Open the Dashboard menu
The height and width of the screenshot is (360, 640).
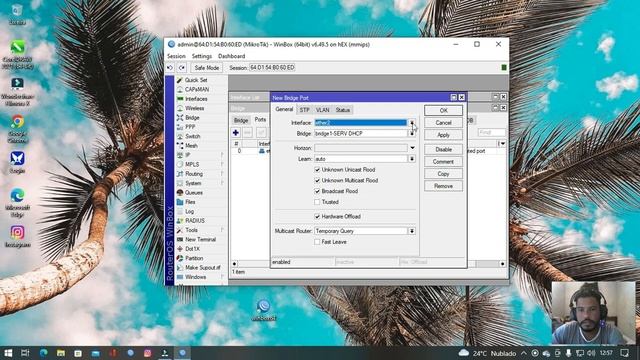tap(231, 56)
